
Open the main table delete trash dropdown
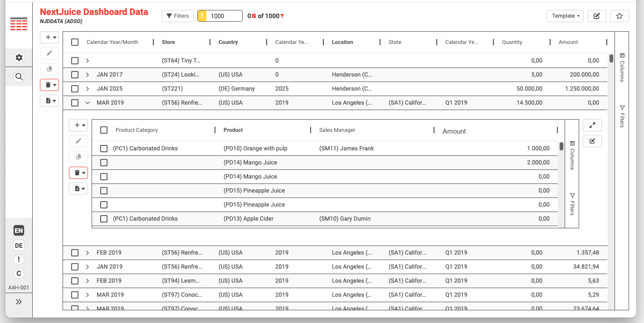pos(49,85)
